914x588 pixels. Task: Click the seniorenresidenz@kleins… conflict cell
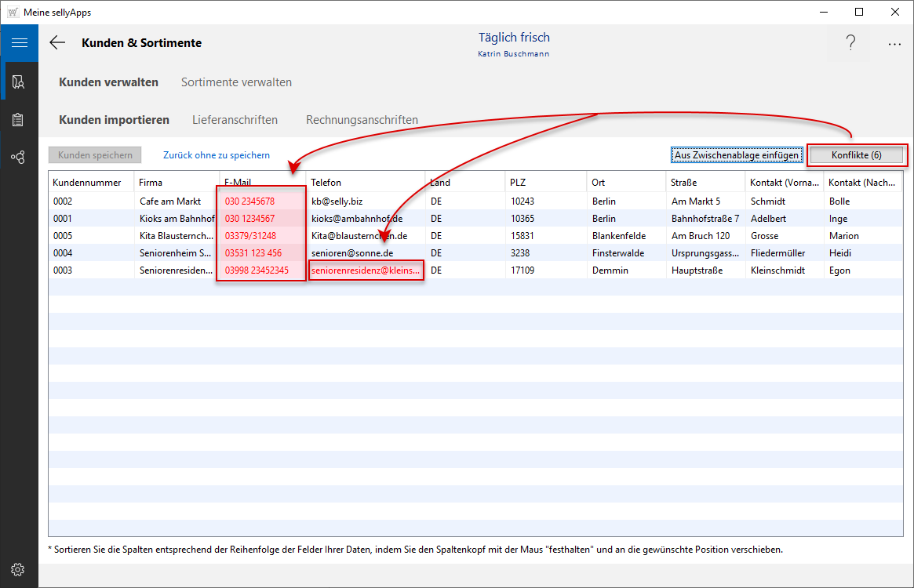coord(366,270)
